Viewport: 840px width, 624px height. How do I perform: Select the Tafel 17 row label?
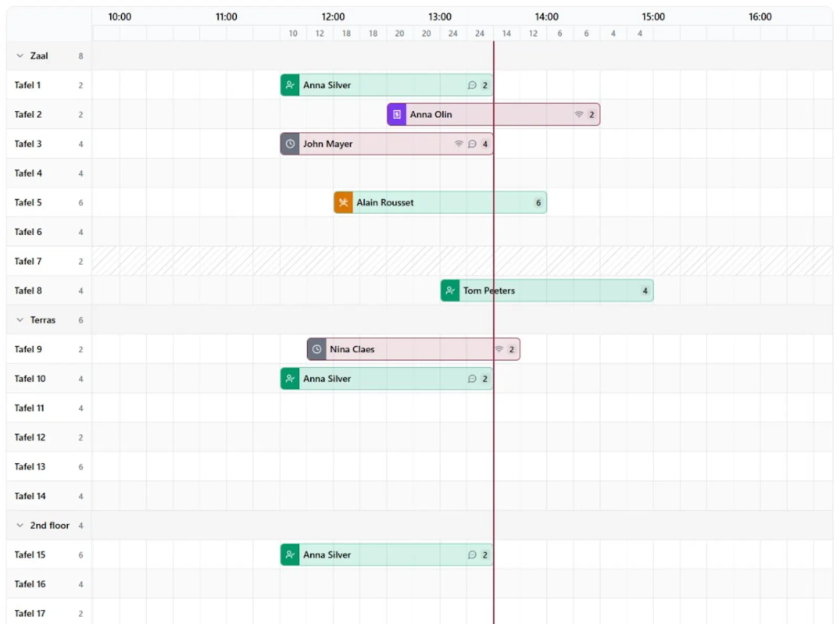(30, 613)
